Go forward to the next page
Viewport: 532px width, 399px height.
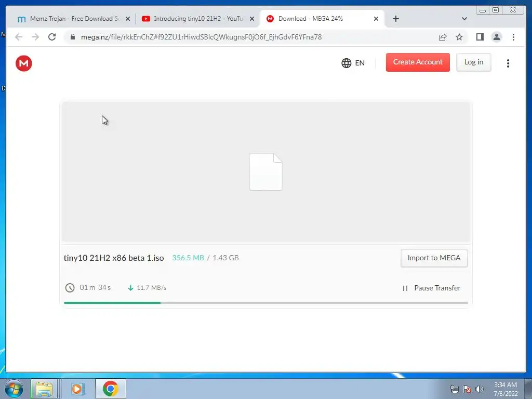(35, 37)
